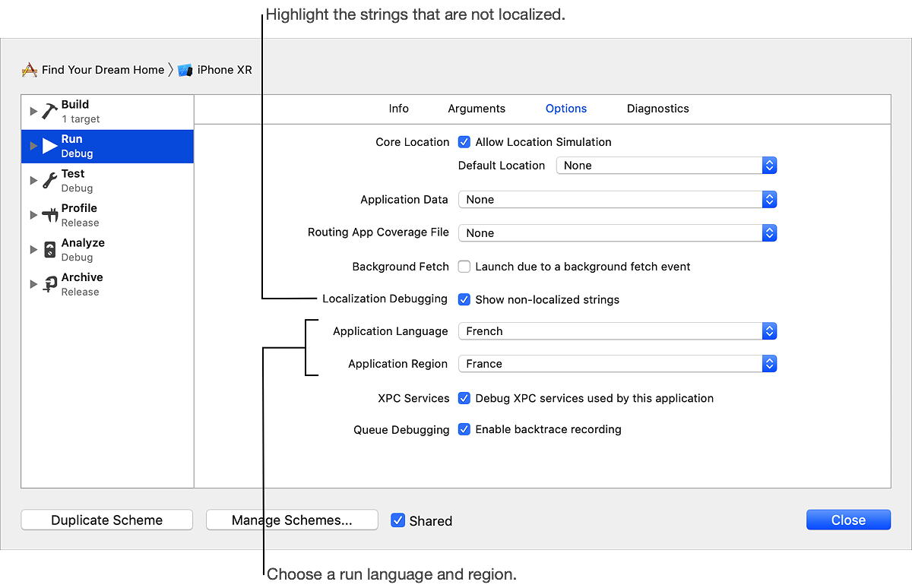This screenshot has width=912, height=588.
Task: Switch to the Diagnostics tab
Action: [x=658, y=109]
